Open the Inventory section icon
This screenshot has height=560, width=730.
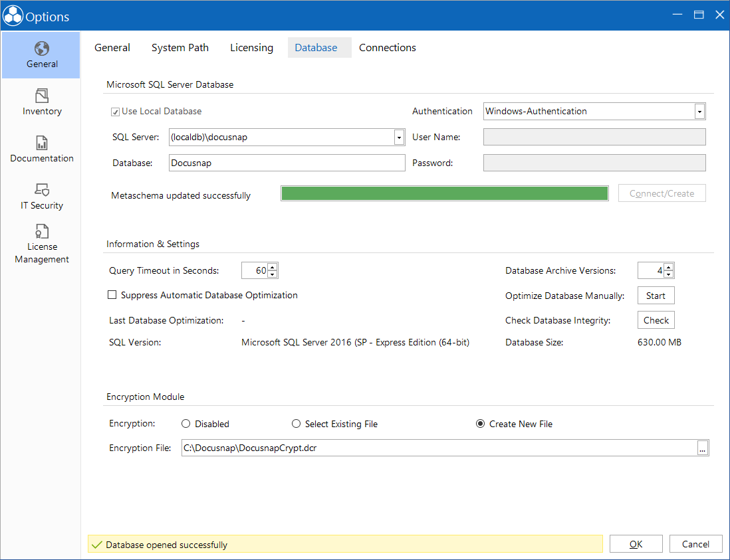point(41,96)
